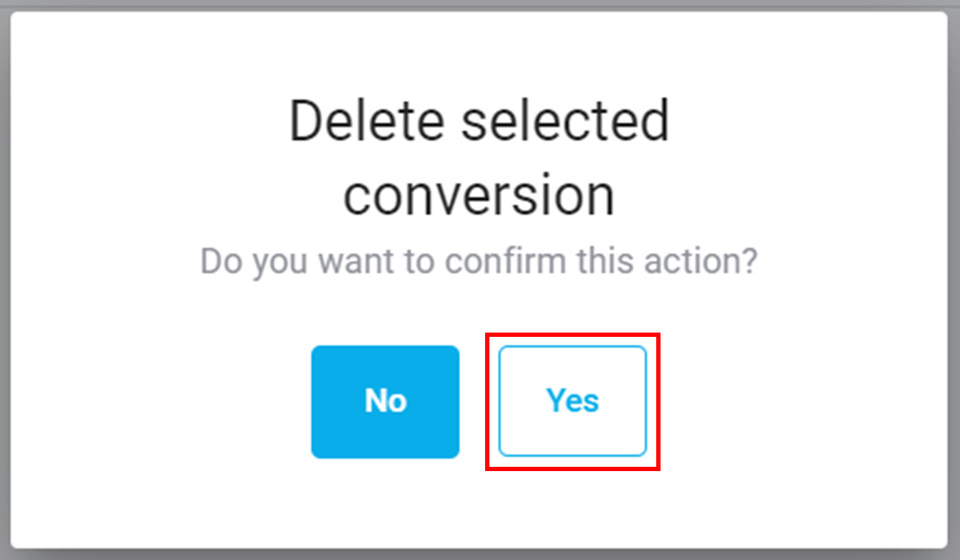This screenshot has width=960, height=560.
Task: Click the confirm action question text
Action: pyautogui.click(x=479, y=261)
